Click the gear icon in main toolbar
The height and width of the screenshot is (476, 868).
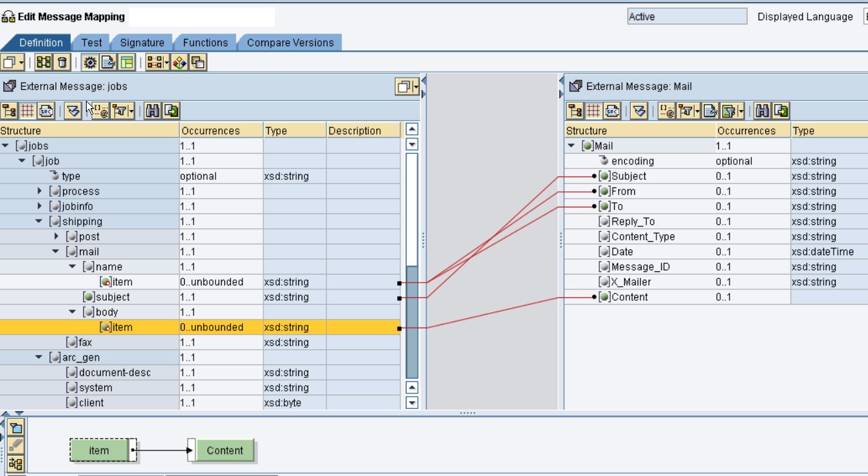pyautogui.click(x=89, y=62)
